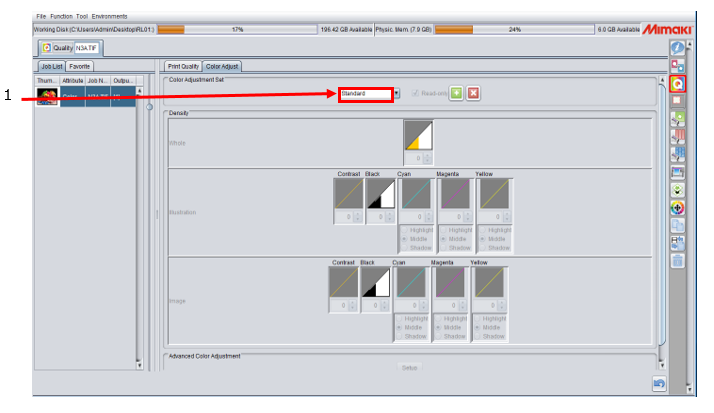Screen dimensions: 714x413
Task: Click the Illustration Black curve swatch
Action: (x=381, y=194)
